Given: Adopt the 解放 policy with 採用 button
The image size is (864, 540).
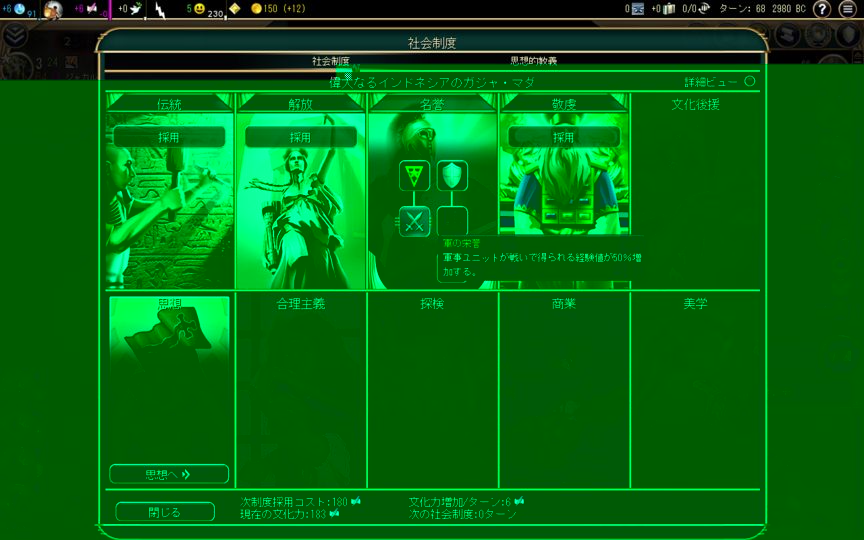Looking at the screenshot, I should [x=301, y=137].
